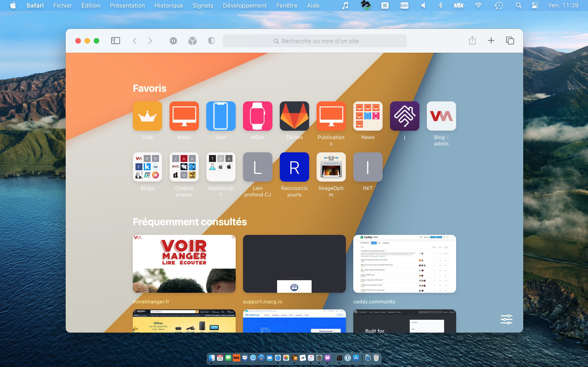The image size is (588, 367).
Task: Open the Développement menu
Action: pyautogui.click(x=245, y=5)
